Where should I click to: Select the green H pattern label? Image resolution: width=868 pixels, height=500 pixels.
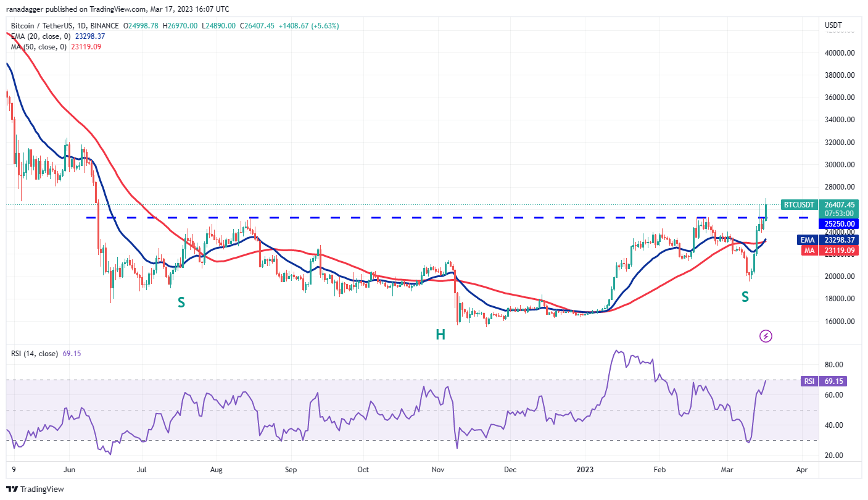click(440, 335)
